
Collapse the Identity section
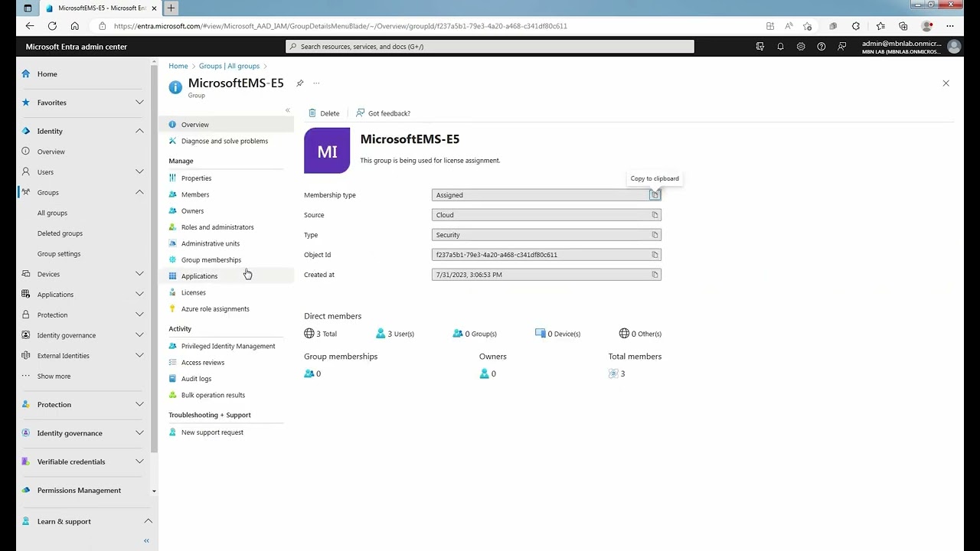pyautogui.click(x=139, y=131)
